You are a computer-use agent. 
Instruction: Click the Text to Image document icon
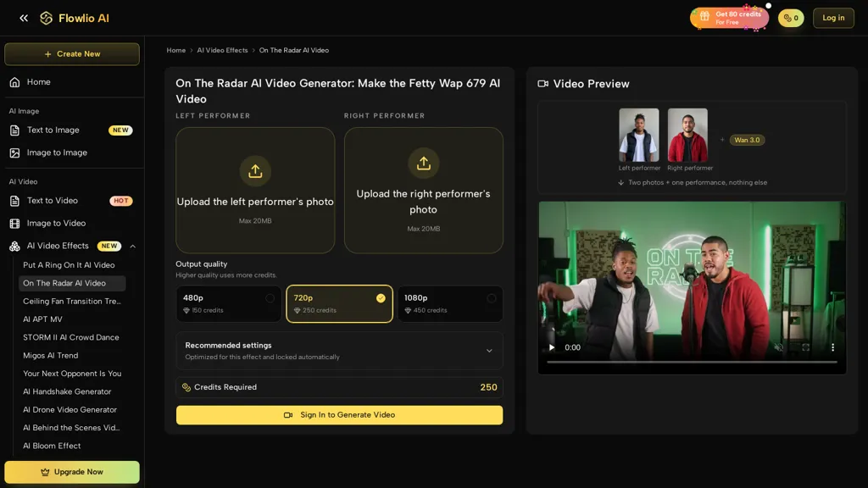click(x=15, y=130)
